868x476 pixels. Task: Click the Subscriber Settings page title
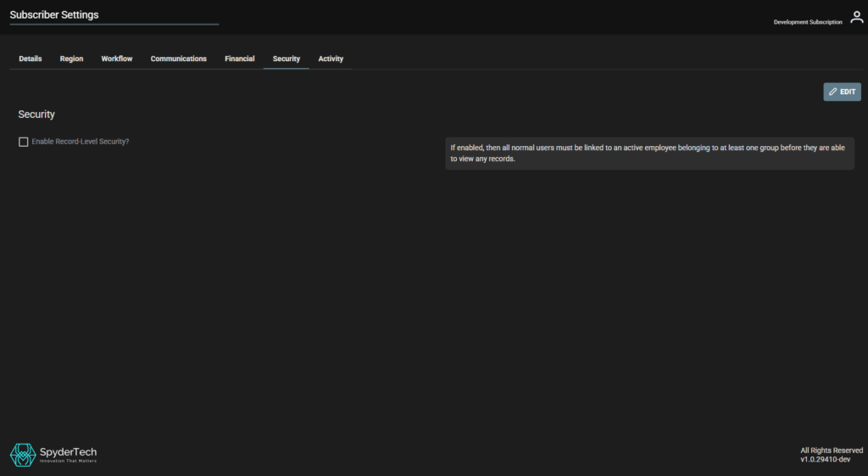(54, 15)
